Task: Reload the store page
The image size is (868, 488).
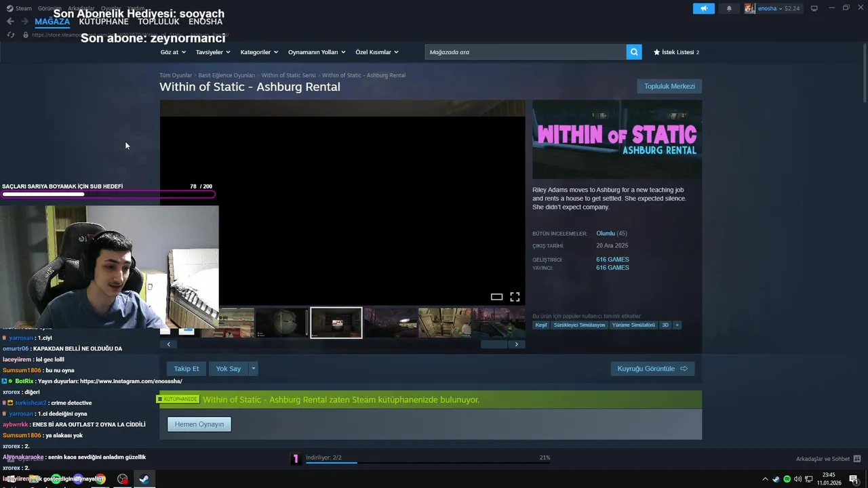Action: coord(10,35)
